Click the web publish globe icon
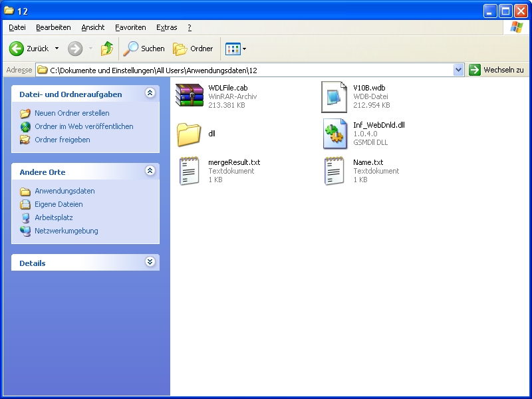 pyautogui.click(x=25, y=126)
